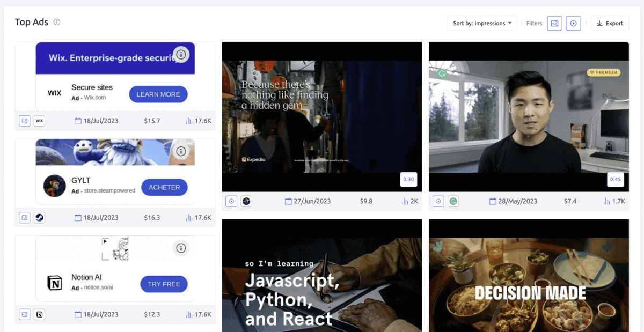Click the Notion logo on the Notion AI ad
Image resolution: width=644 pixels, height=332 pixels.
pyautogui.click(x=39, y=314)
